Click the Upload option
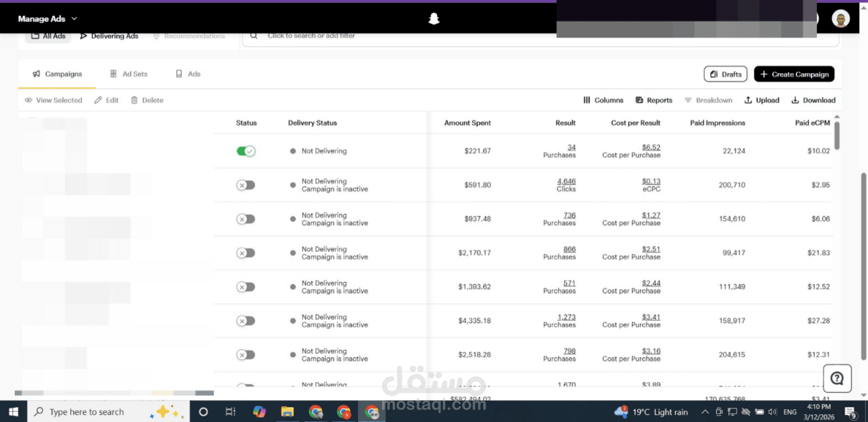The height and width of the screenshot is (422, 868). pos(762,100)
